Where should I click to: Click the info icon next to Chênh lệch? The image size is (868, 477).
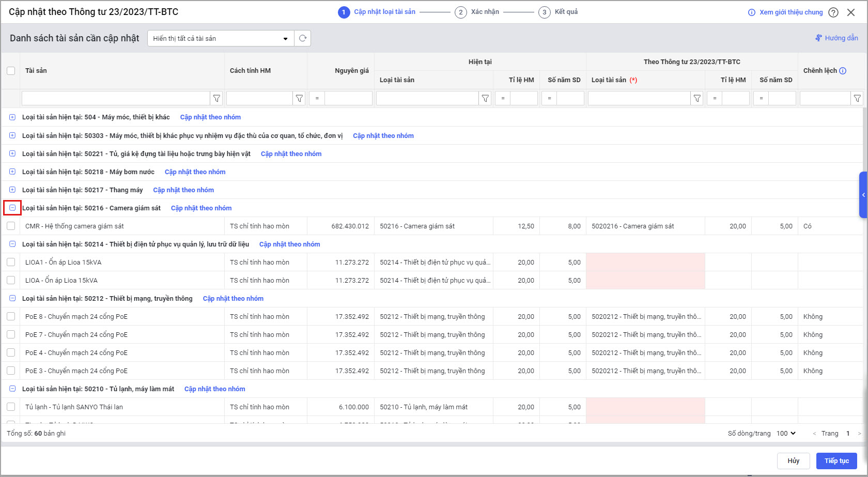[843, 71]
